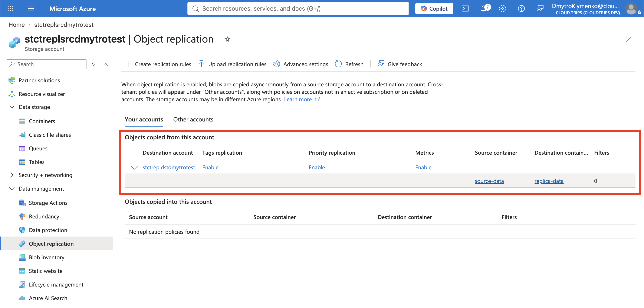Expand Security + networking section

[12, 175]
